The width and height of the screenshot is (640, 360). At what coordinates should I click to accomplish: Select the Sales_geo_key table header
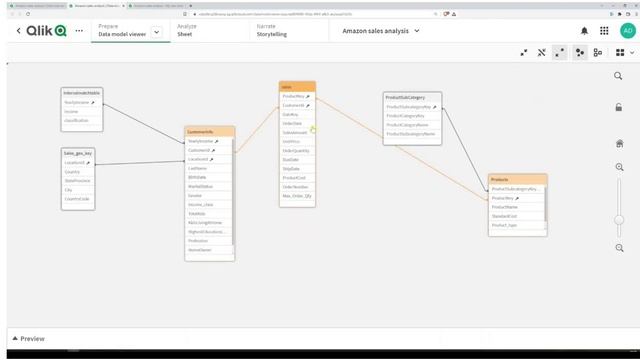[x=78, y=153]
